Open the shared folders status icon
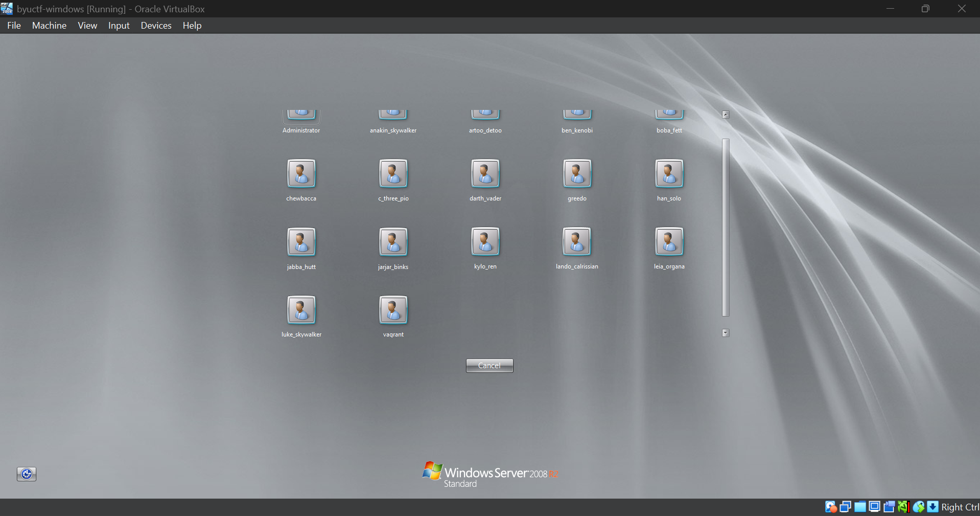 (x=860, y=507)
